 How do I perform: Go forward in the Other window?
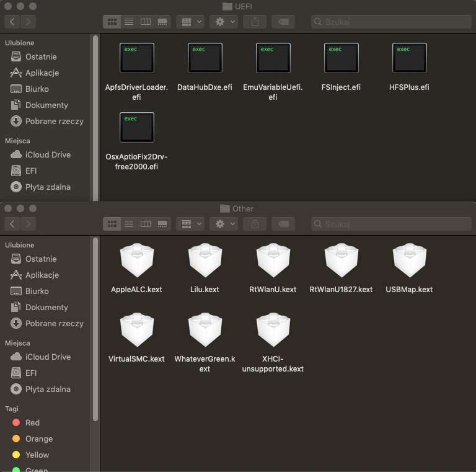29,224
